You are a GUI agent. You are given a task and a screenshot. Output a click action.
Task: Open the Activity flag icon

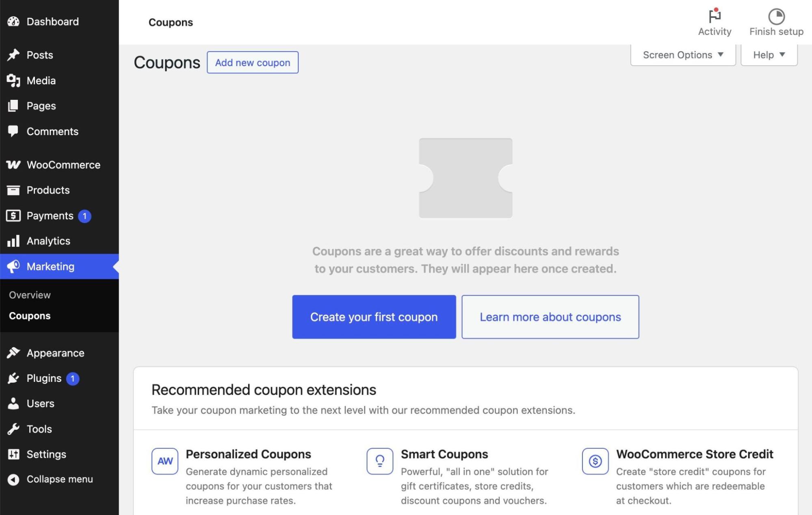[715, 16]
